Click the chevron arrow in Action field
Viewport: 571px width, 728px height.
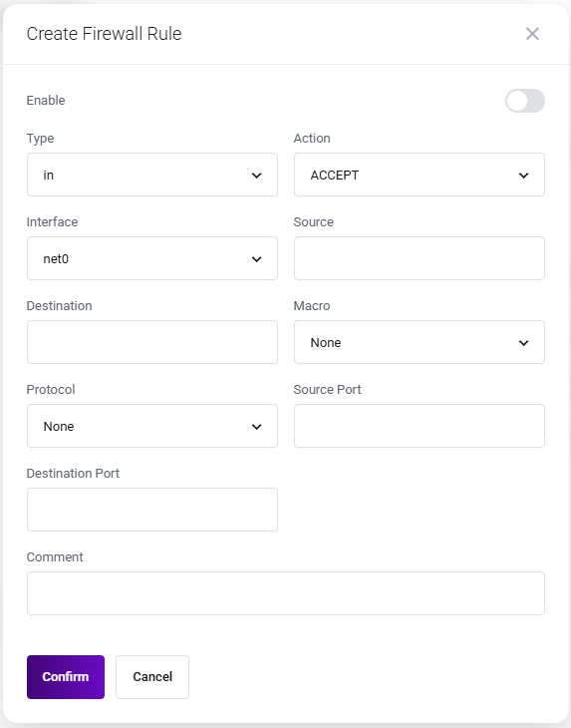pos(524,176)
